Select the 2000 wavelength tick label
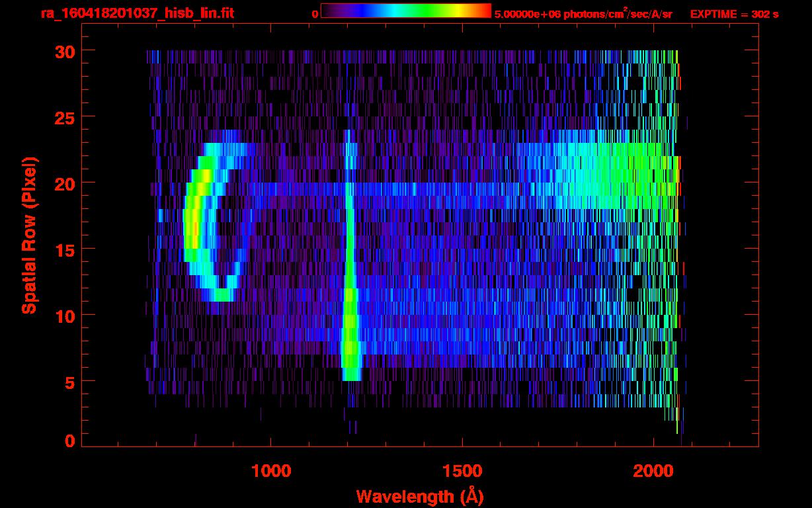Image resolution: width=812 pixels, height=508 pixels. pos(653,471)
